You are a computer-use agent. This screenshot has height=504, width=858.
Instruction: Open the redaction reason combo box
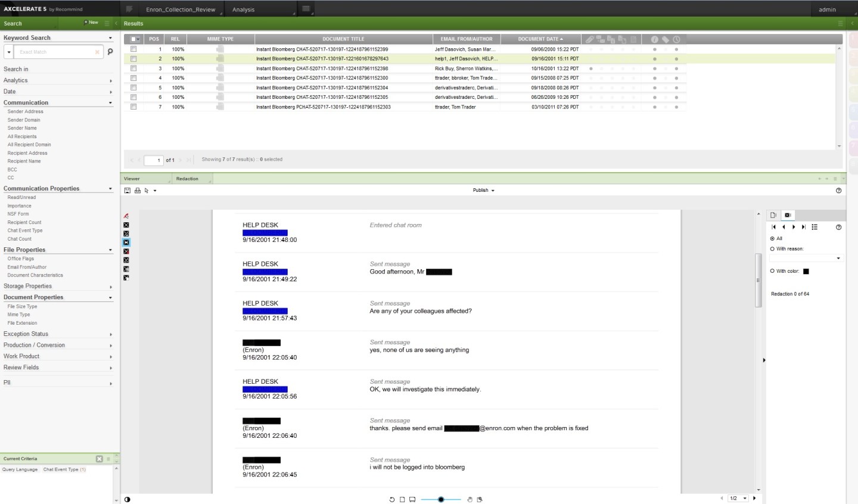[805, 259]
